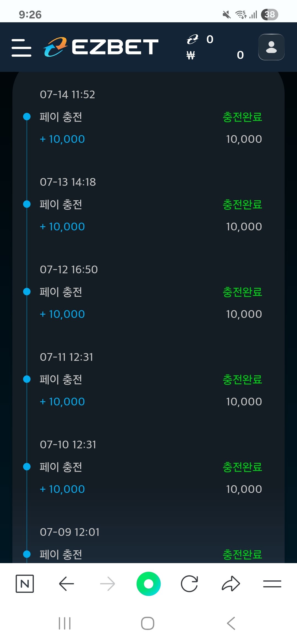Tap the EZBET logo
Viewport: 297px width, 644px height.
[101, 47]
